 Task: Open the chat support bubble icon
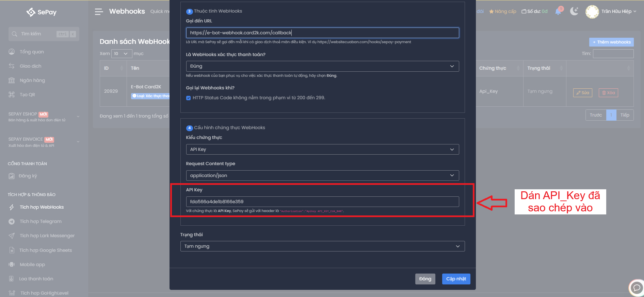636,287
